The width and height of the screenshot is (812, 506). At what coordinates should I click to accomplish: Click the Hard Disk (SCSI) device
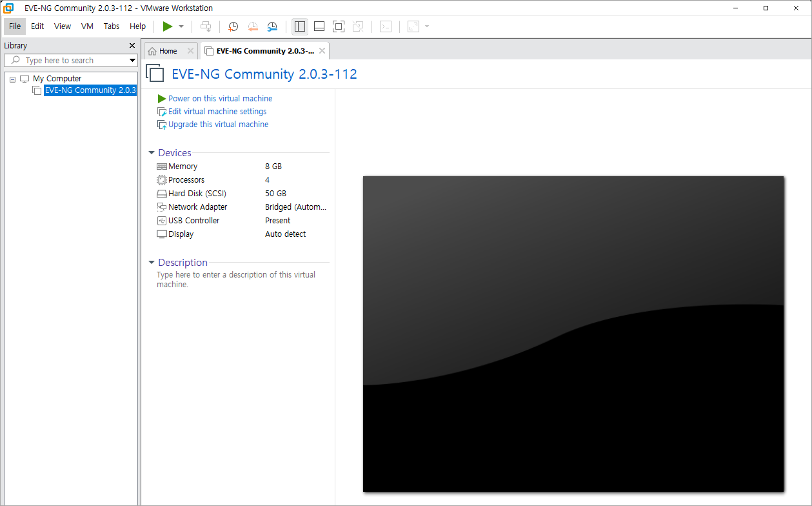point(243,194)
